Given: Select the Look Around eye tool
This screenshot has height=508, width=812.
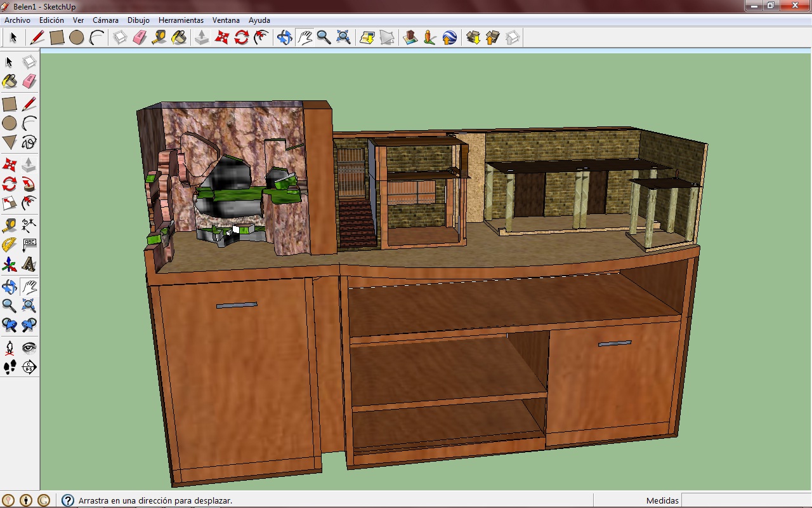Looking at the screenshot, I should click(x=29, y=347).
